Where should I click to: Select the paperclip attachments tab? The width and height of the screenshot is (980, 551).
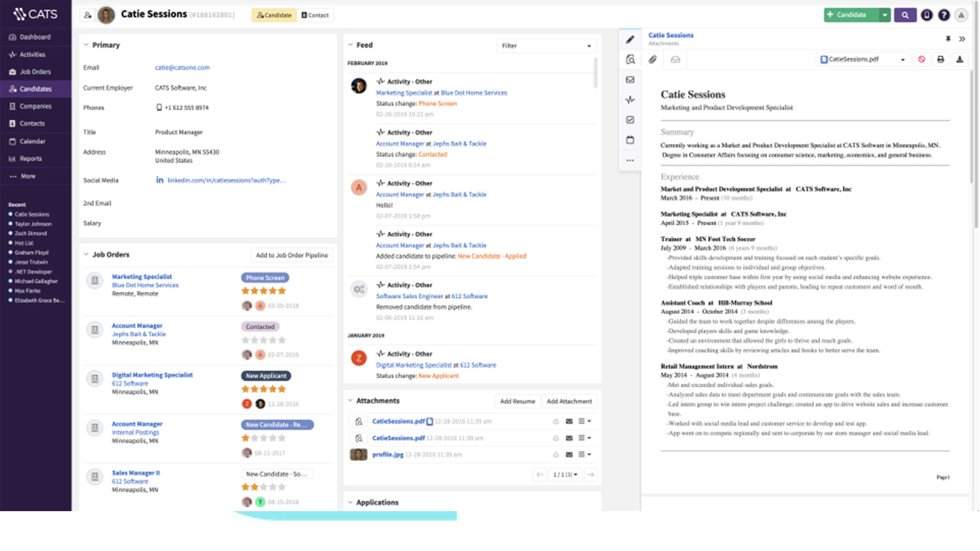click(x=653, y=59)
